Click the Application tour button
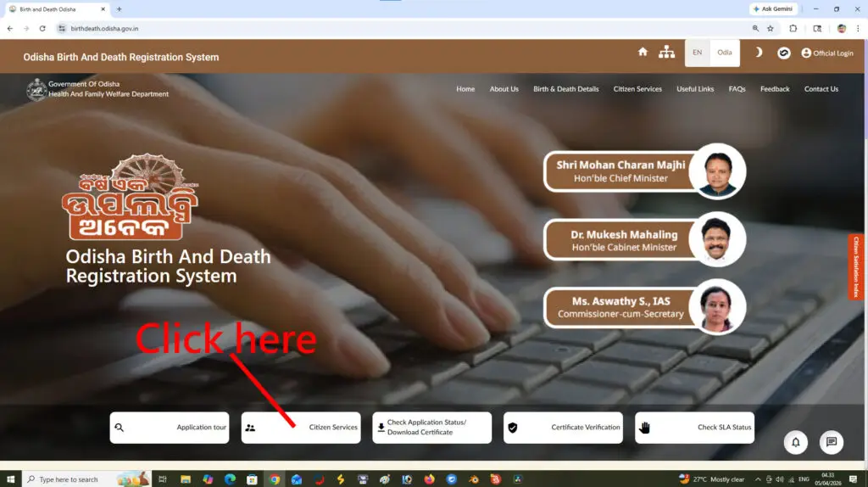 170,428
